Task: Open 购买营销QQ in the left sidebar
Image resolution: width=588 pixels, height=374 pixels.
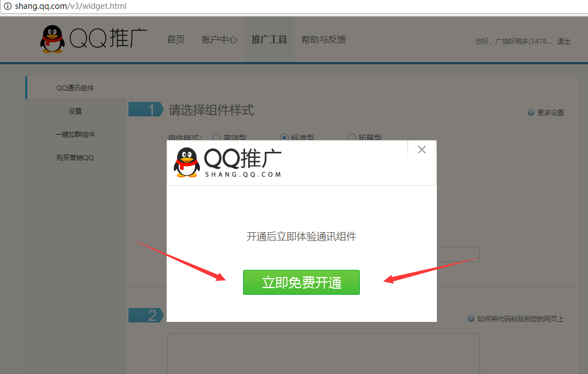Action: 75,158
